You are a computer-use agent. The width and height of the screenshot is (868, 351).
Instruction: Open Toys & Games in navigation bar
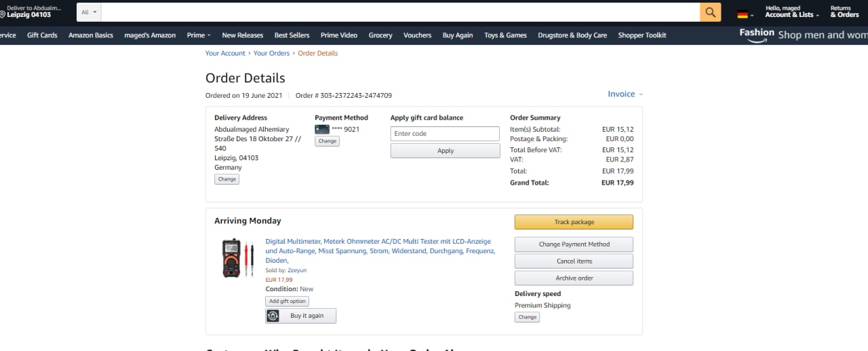(505, 35)
